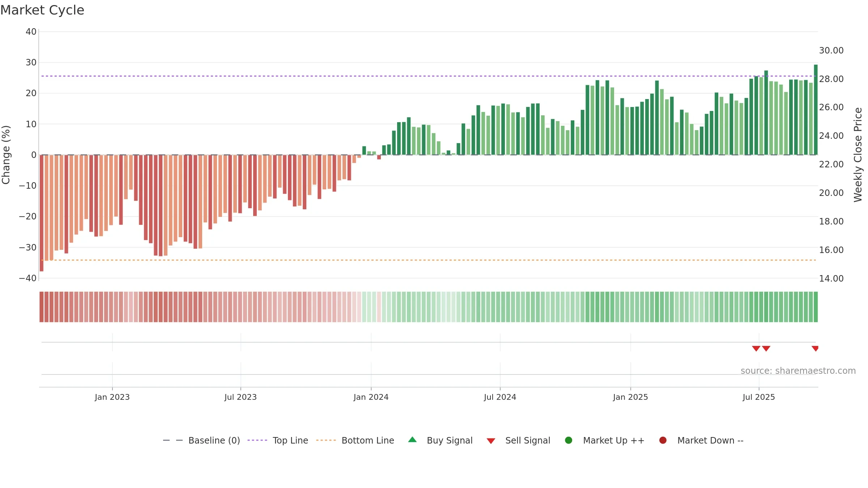Click the Jul 2025 axis label
868x488 pixels.
pos(759,397)
